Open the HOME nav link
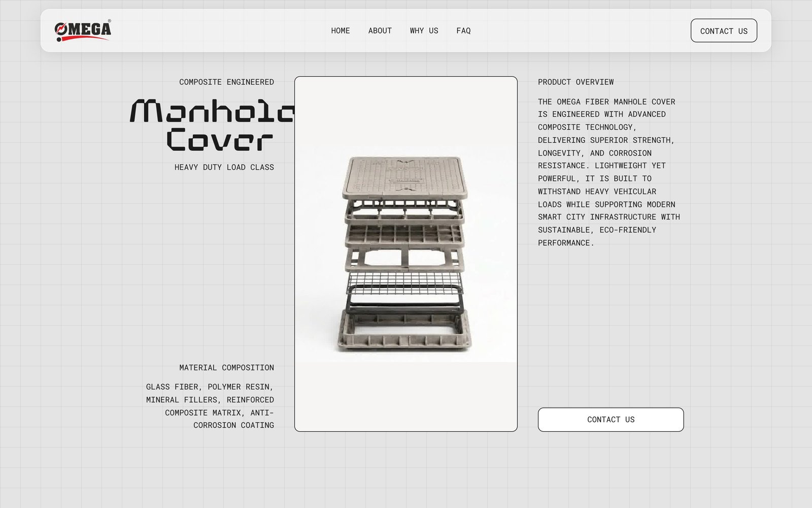 341,30
